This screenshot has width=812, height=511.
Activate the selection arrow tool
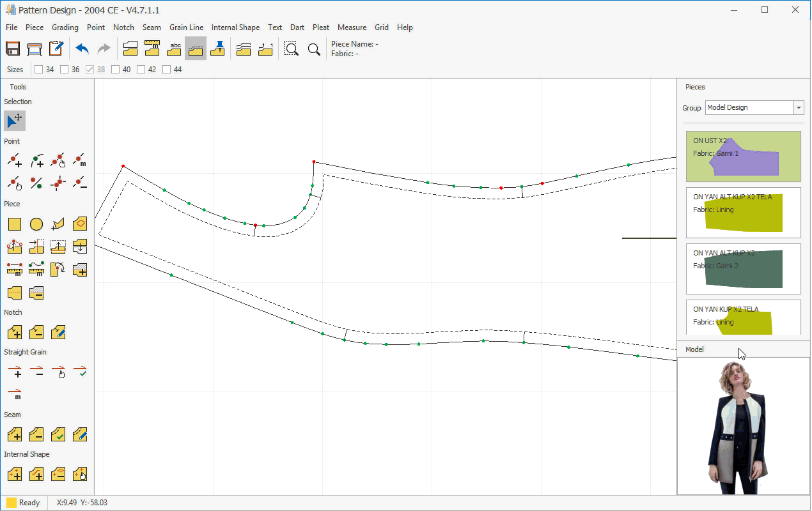tap(15, 121)
